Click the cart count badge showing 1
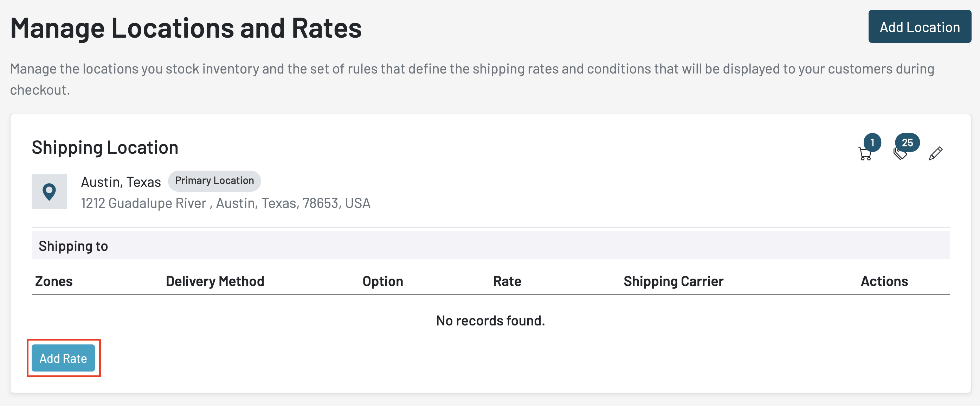Image resolution: width=980 pixels, height=406 pixels. (872, 143)
